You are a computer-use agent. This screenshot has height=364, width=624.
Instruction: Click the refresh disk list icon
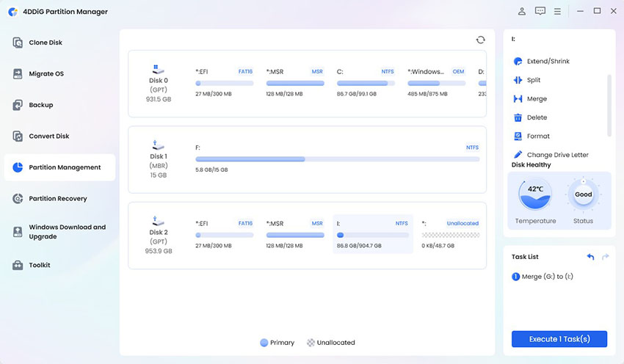coord(480,40)
